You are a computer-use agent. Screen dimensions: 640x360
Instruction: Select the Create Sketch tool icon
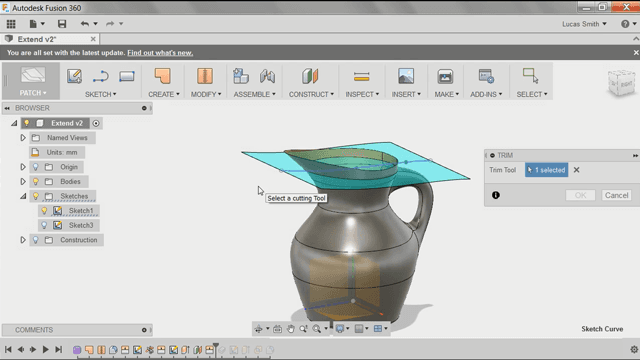pos(74,76)
